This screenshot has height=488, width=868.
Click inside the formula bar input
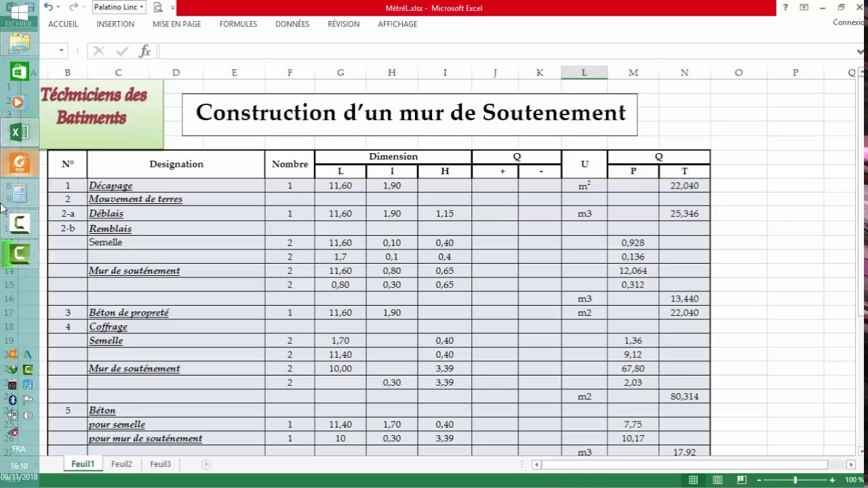pos(507,51)
